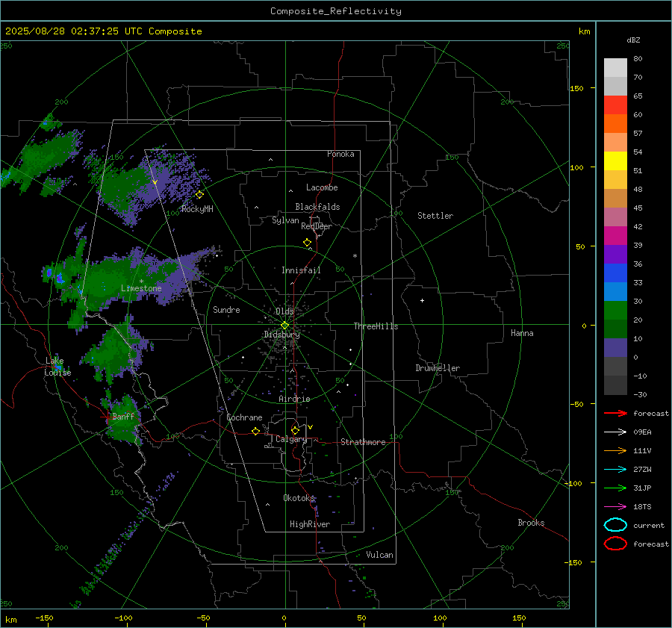Click the Ponoka label
This screenshot has width=672, height=628.
[340, 154]
